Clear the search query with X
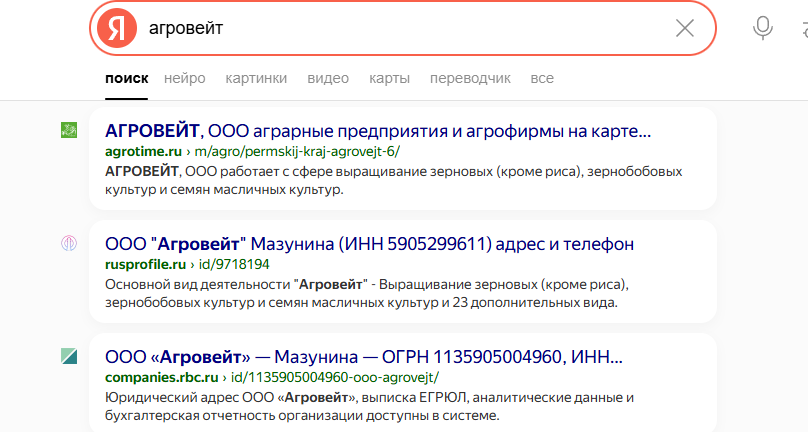The width and height of the screenshot is (808, 432). tap(685, 28)
